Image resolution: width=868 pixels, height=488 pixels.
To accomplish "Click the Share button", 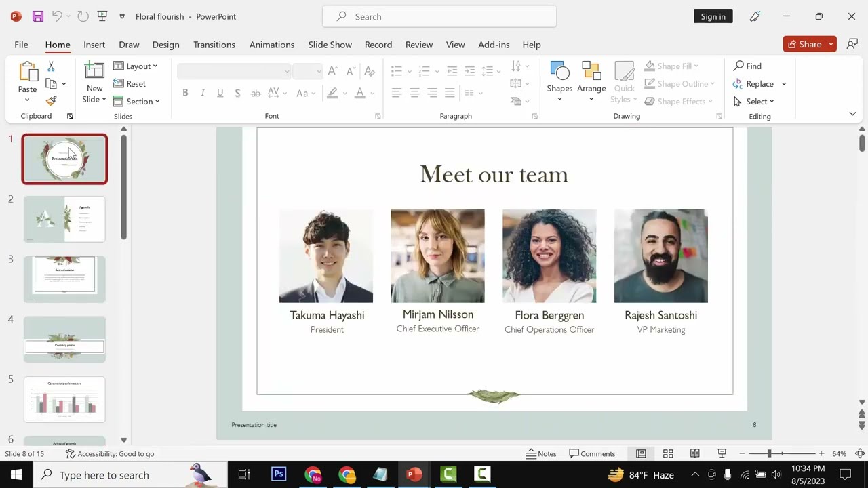I will 804,44.
